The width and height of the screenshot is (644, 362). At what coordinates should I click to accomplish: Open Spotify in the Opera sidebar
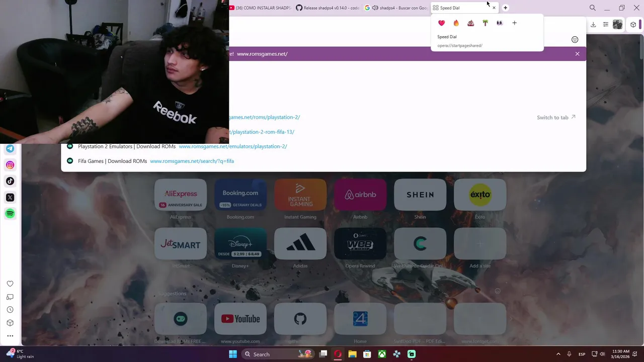tap(10, 214)
